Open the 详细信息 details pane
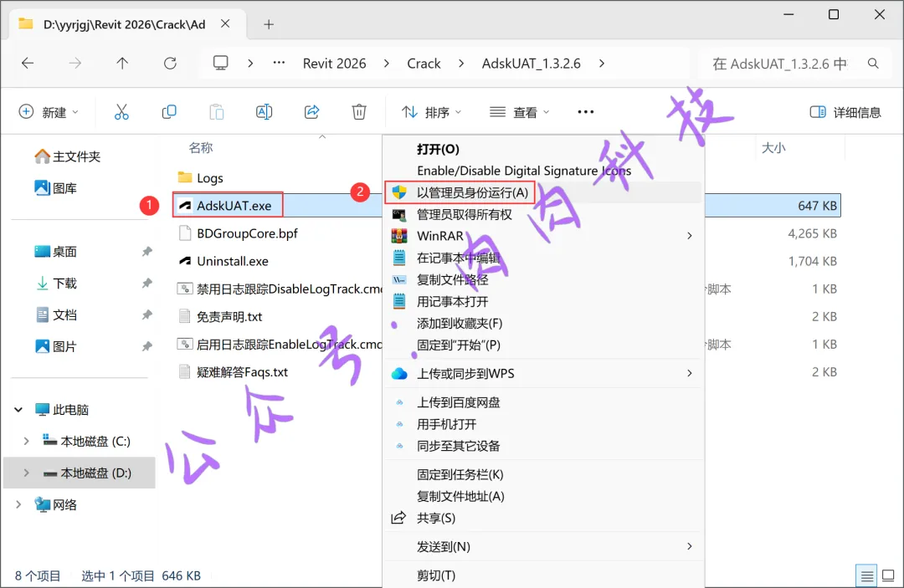Image resolution: width=904 pixels, height=588 pixels. pos(845,112)
